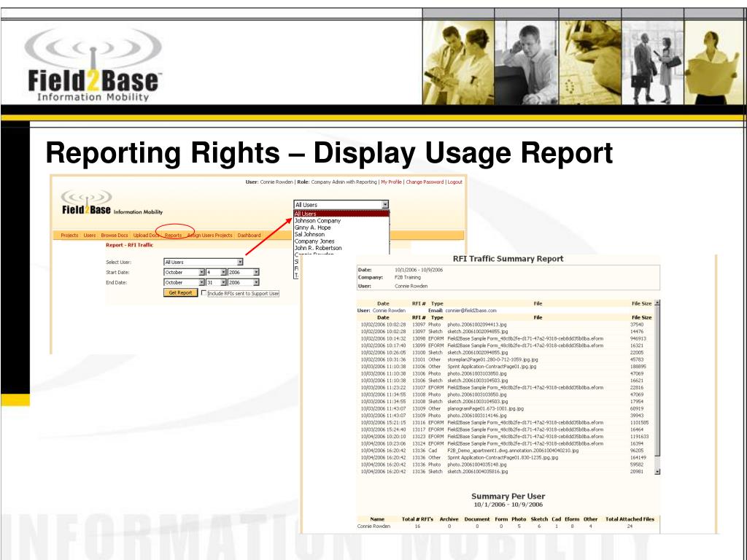Click file photo.20061003114146.jpg

point(477,415)
